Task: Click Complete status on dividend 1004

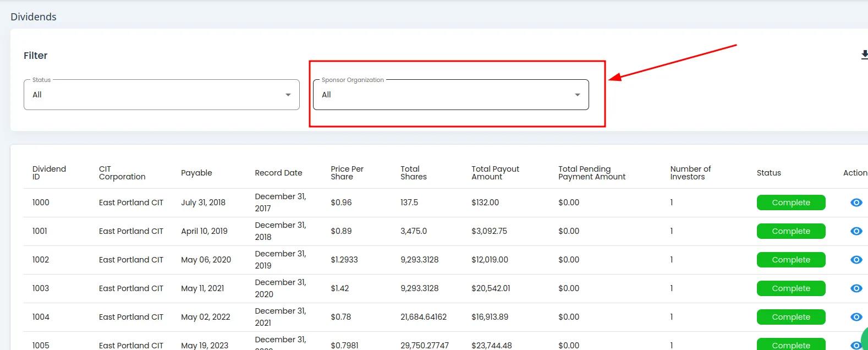Action: pyautogui.click(x=790, y=317)
